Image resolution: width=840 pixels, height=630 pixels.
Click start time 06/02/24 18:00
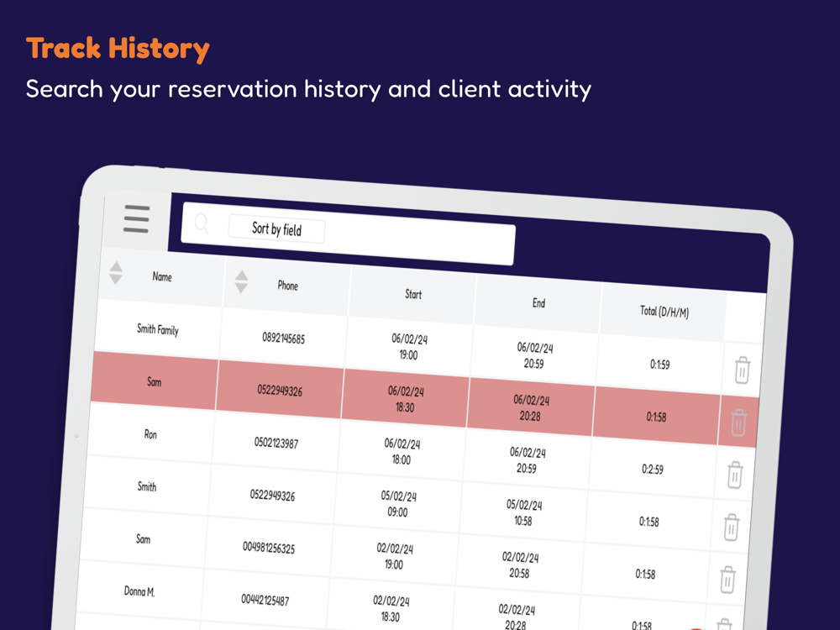[402, 452]
